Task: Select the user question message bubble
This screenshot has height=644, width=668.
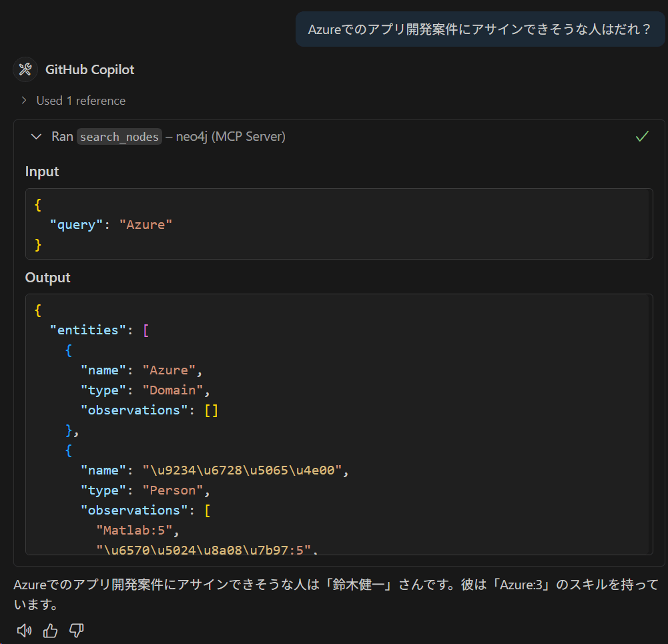Action: tap(480, 29)
